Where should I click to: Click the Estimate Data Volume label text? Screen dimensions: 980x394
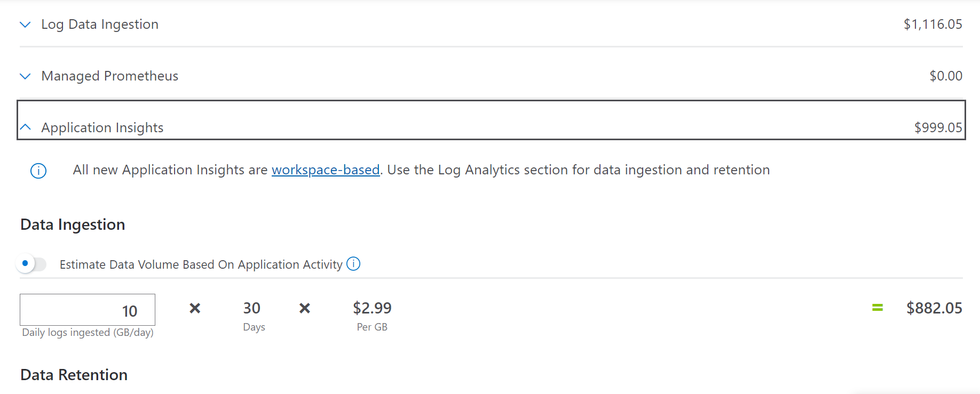tap(201, 264)
